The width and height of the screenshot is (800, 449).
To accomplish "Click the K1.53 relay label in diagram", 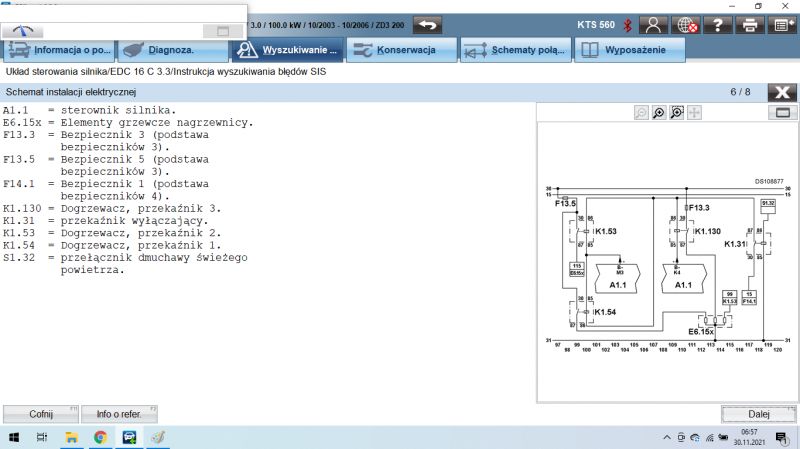I will pyautogui.click(x=606, y=231).
